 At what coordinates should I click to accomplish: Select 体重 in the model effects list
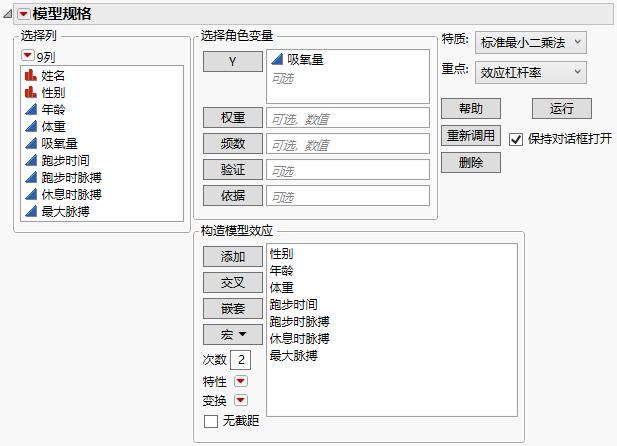281,287
